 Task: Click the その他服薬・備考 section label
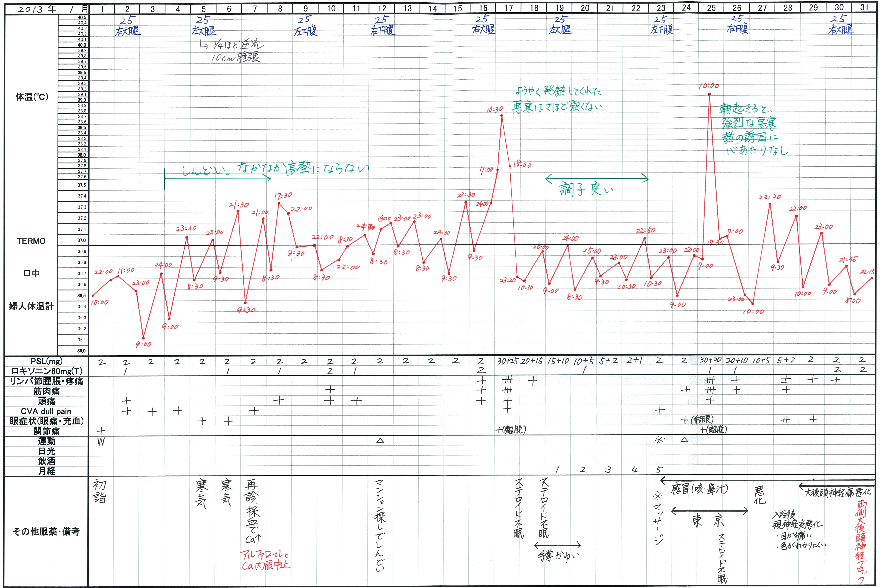[46, 531]
